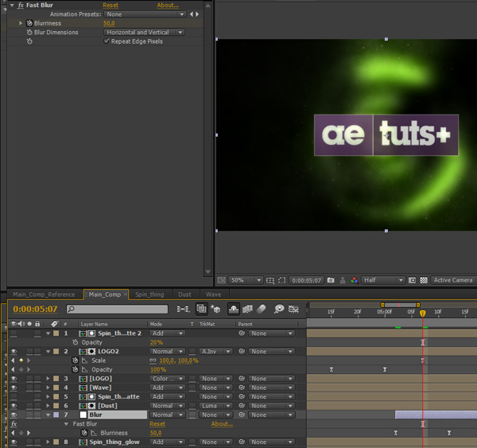Screen dimensions: 477x448
Task: Go to previous Scale keyframe arrow
Action: point(13,360)
